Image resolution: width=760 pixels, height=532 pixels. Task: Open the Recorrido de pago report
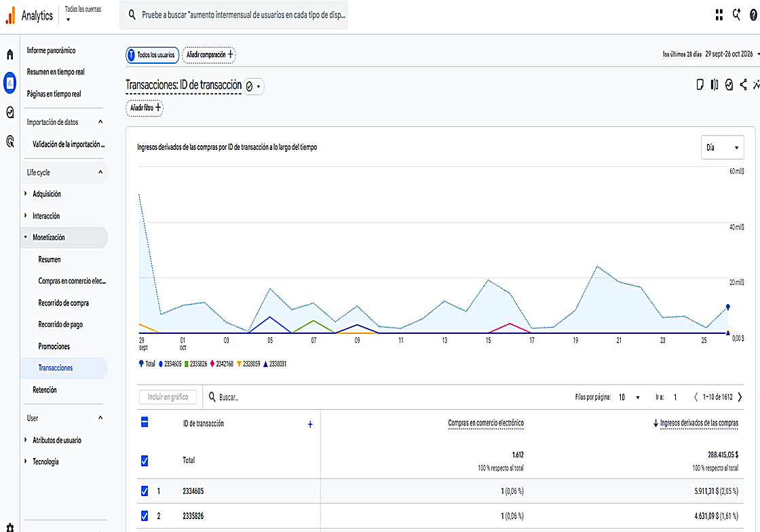point(60,324)
